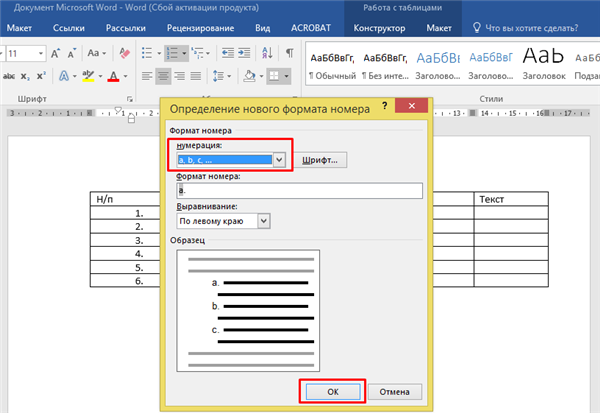Toggle superscript formatting
The height and width of the screenshot is (413, 600).
point(41,76)
